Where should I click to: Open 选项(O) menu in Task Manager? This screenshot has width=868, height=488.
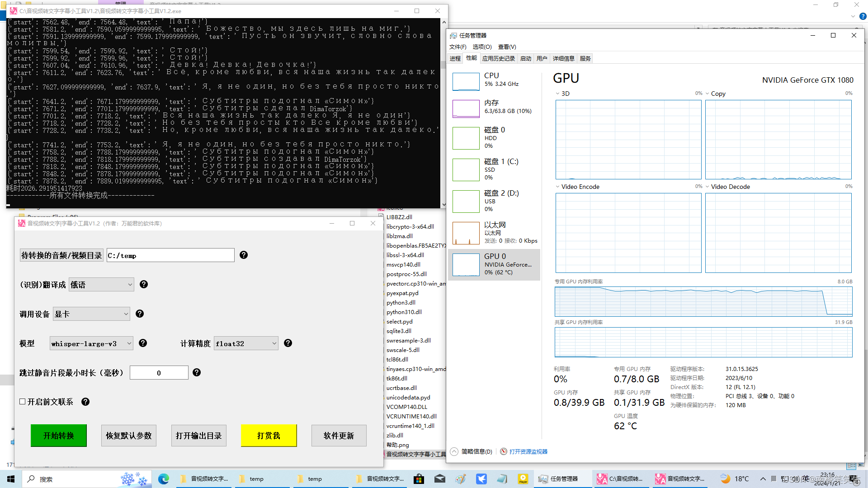click(482, 47)
